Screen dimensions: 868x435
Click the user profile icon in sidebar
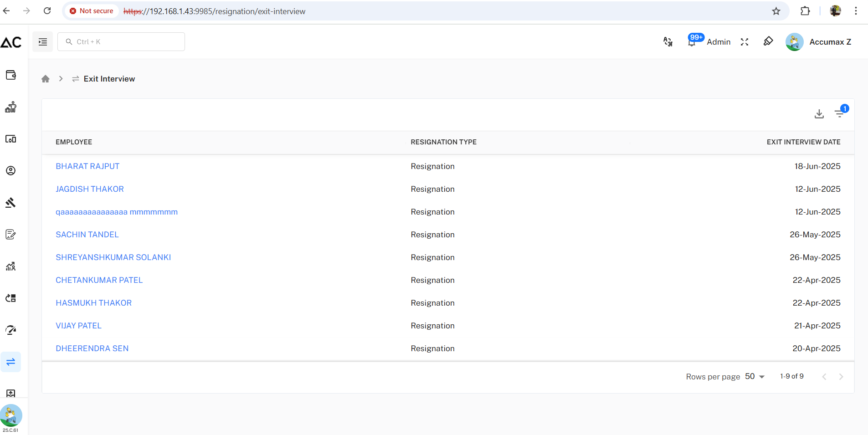point(11,171)
